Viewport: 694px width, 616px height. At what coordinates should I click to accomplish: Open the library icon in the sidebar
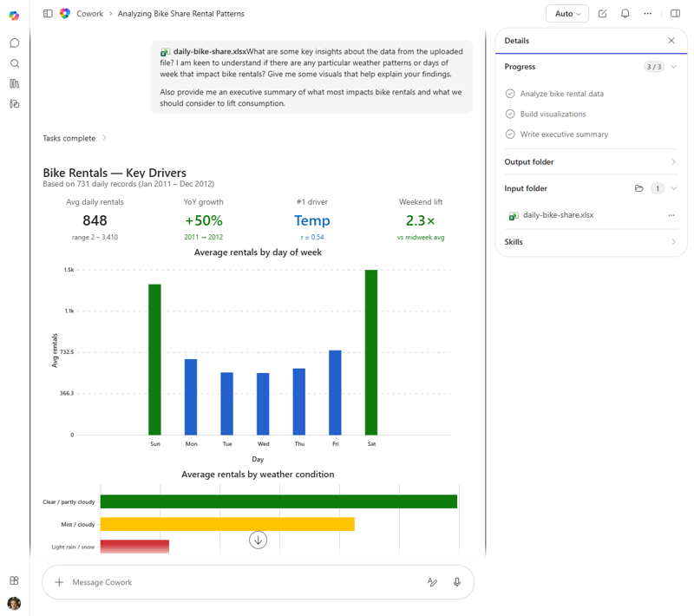[14, 83]
